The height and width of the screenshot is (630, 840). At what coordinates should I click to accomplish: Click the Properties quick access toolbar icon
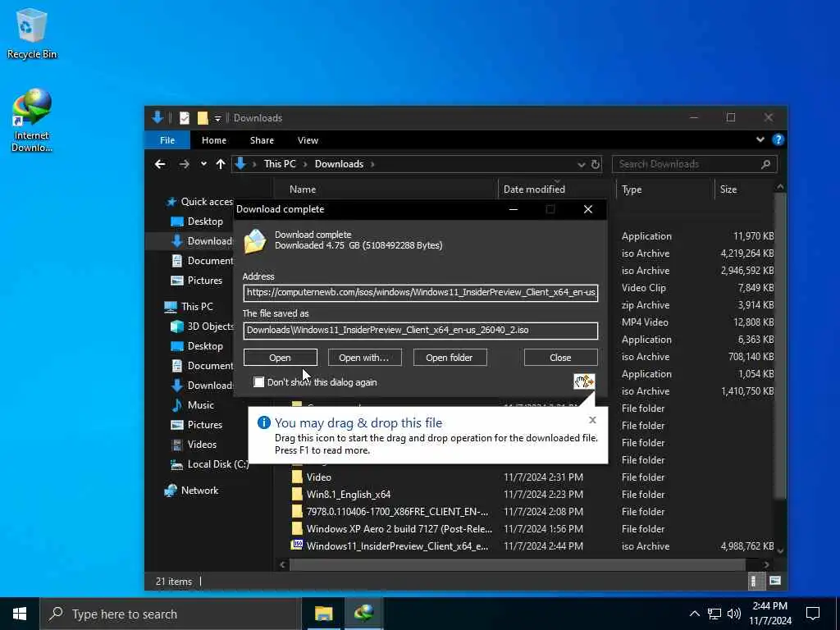coord(185,118)
